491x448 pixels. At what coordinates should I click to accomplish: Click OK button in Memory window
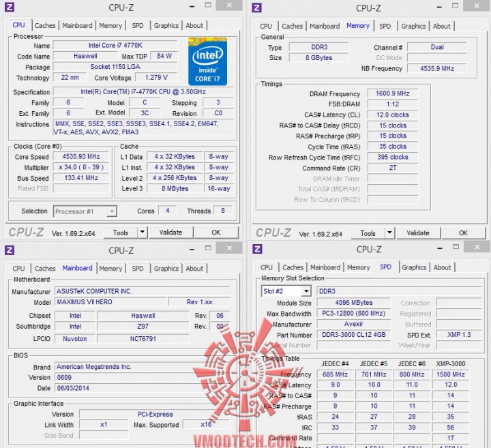[463, 233]
